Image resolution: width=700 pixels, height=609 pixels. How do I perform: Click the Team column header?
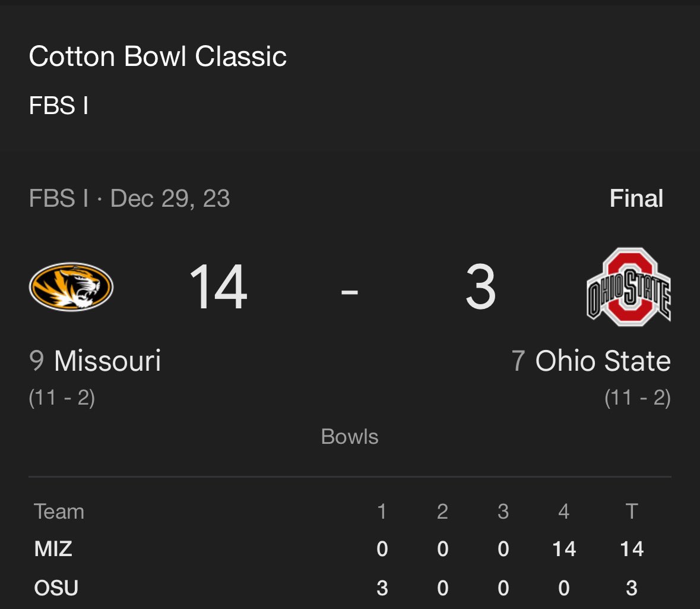tap(59, 512)
